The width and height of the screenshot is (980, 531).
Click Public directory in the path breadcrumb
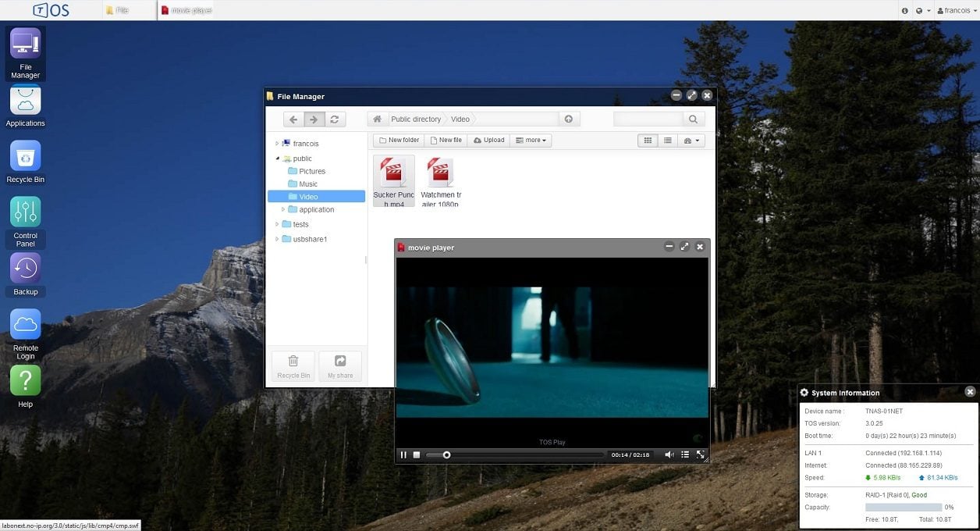coord(416,119)
